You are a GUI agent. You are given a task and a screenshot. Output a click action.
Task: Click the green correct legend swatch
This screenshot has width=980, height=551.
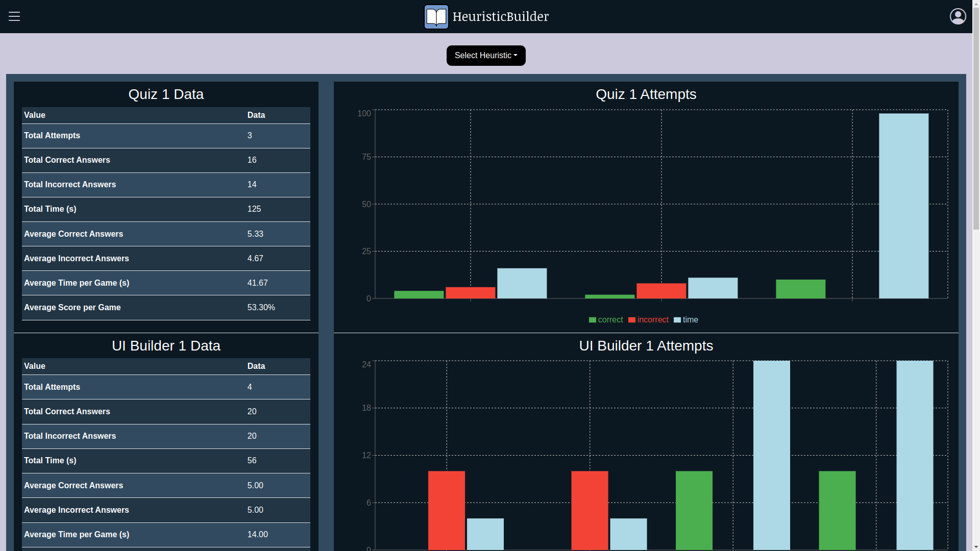point(592,320)
